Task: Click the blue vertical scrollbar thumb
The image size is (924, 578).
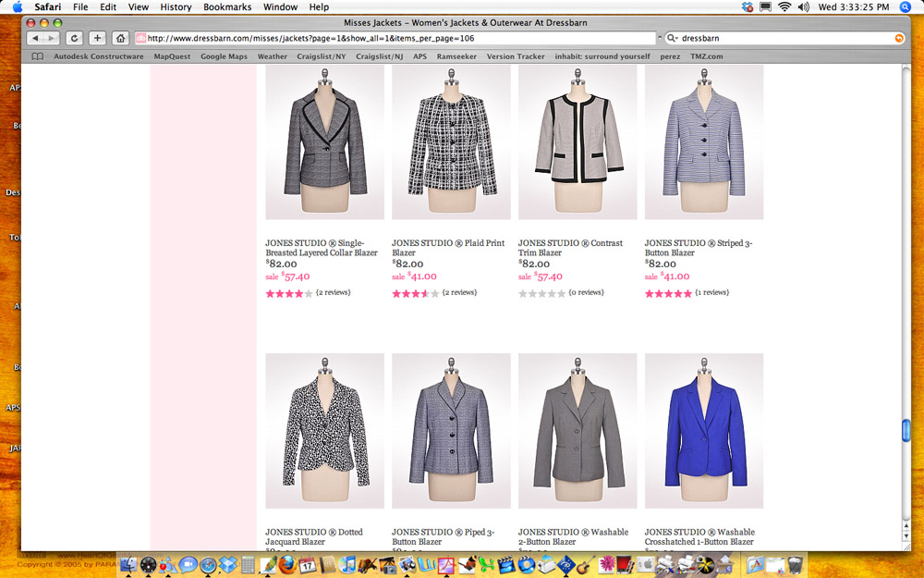Action: (x=906, y=430)
